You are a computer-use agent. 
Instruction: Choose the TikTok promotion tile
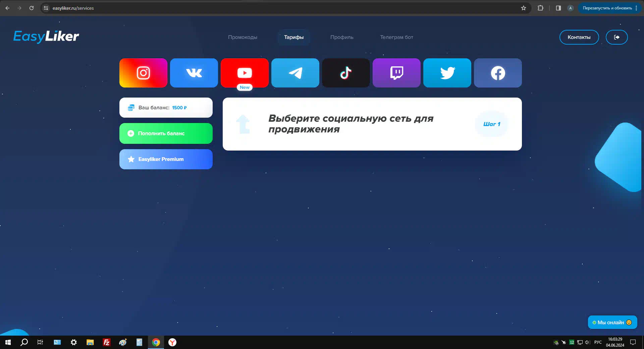click(346, 73)
